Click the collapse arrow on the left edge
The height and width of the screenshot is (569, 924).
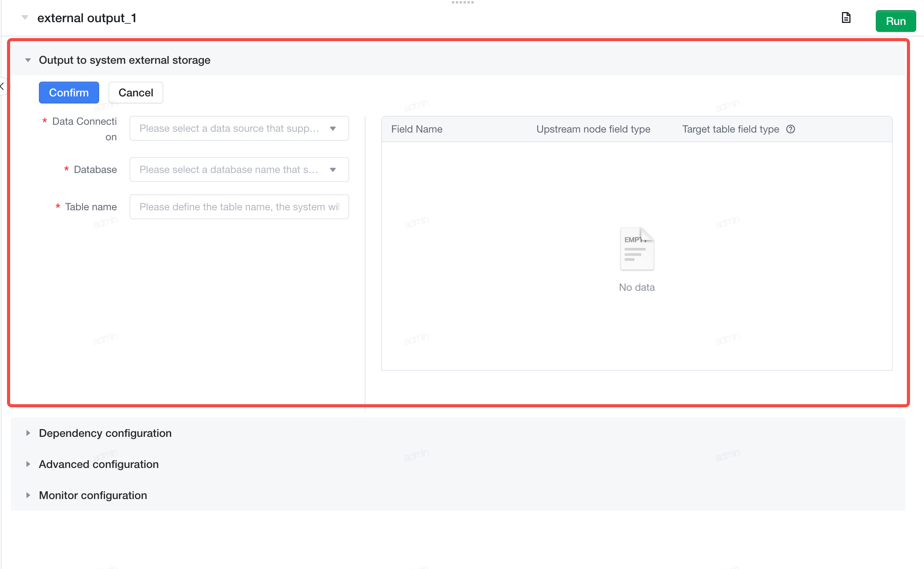(2, 86)
